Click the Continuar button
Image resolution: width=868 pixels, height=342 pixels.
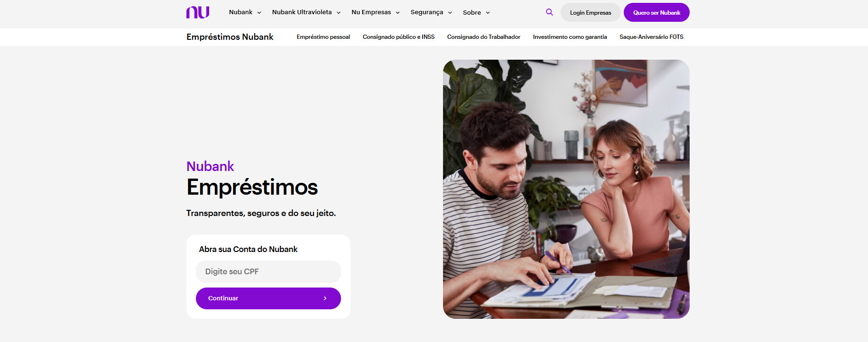tap(268, 298)
